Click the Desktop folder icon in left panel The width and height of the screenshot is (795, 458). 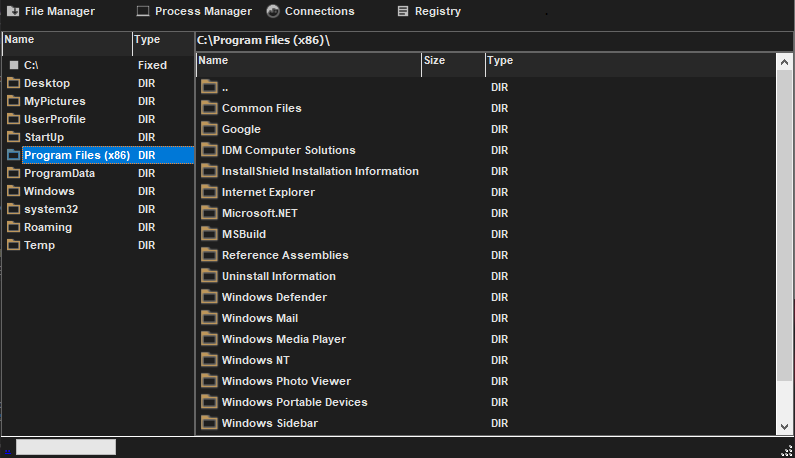click(x=14, y=83)
